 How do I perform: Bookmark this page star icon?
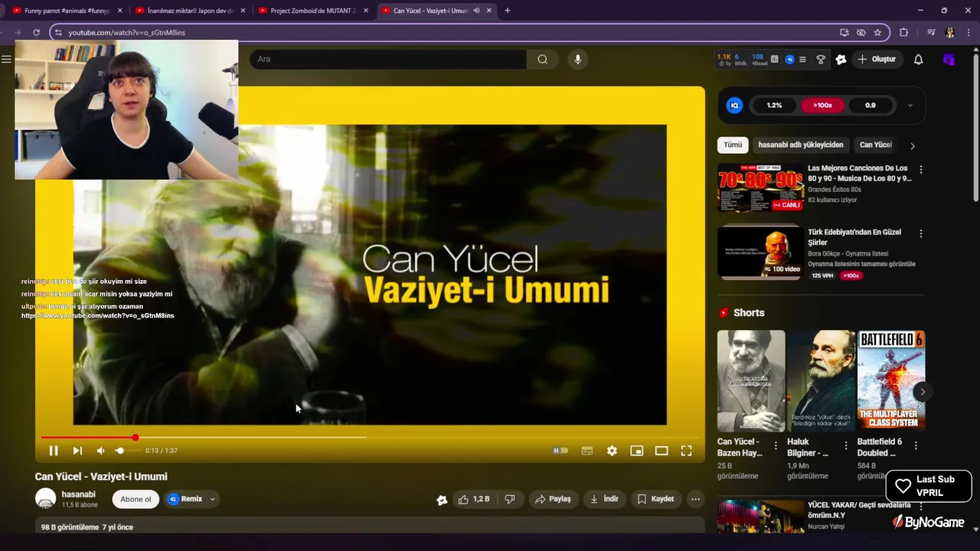(877, 32)
